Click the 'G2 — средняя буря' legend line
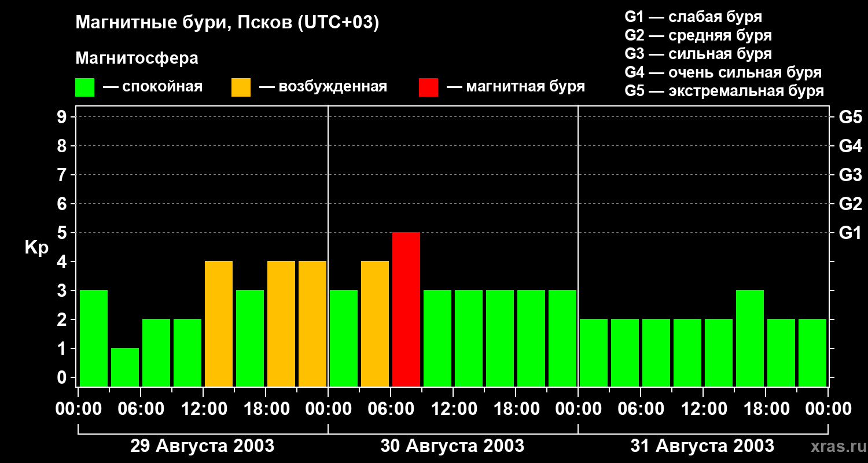The height and width of the screenshot is (463, 868). pyautogui.click(x=698, y=35)
